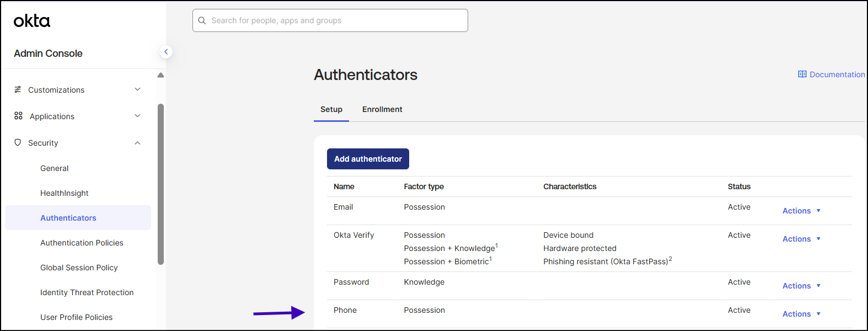Click the sidebar vertical scrollbar
This screenshot has height=331, width=868.
pos(160,184)
